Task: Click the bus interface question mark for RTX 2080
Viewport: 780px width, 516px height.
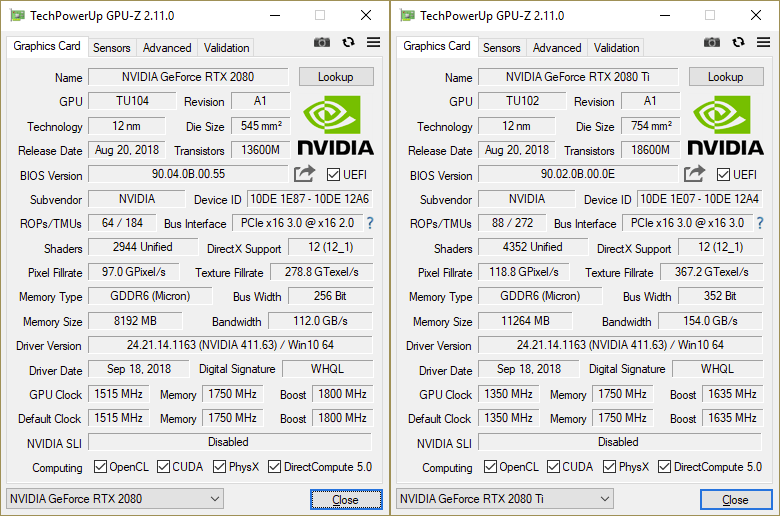Action: (x=370, y=223)
